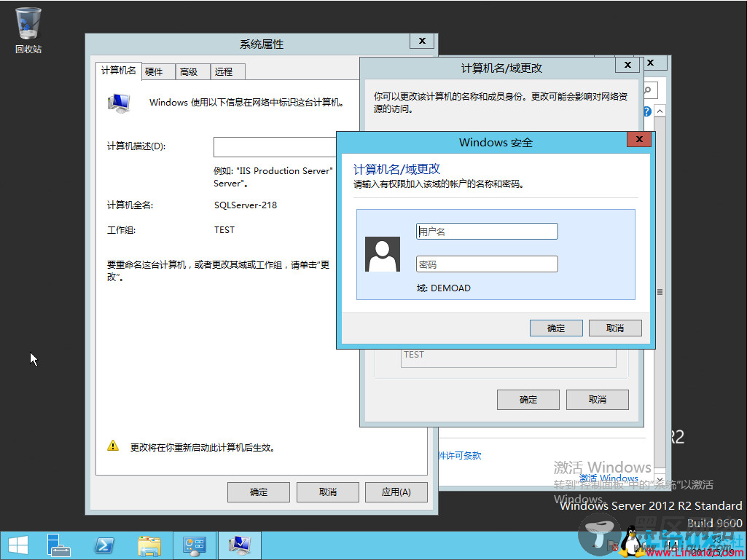This screenshot has width=747, height=560.
Task: Close the 系统属性 window
Action: click(422, 41)
